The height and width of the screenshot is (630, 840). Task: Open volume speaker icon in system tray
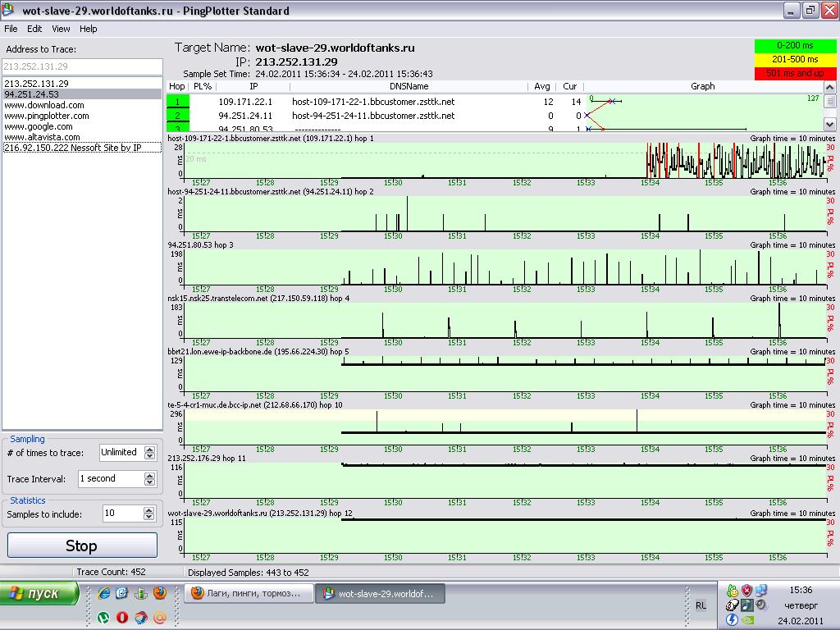coord(762,605)
